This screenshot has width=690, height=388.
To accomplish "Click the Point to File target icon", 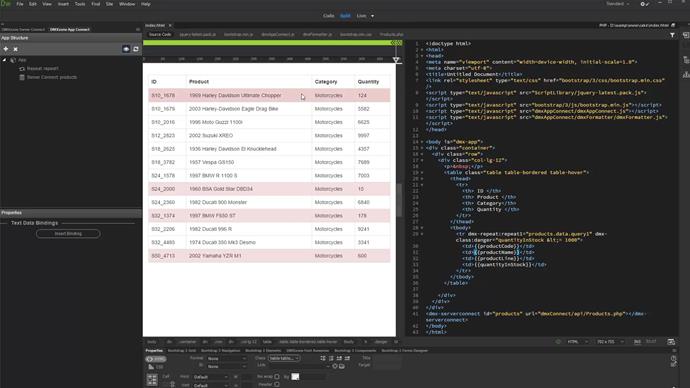I will [x=335, y=366].
